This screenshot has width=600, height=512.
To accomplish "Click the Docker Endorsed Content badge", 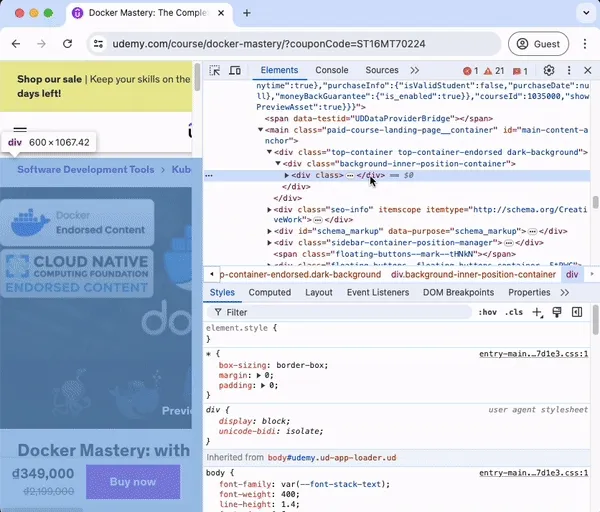I will tap(77, 222).
